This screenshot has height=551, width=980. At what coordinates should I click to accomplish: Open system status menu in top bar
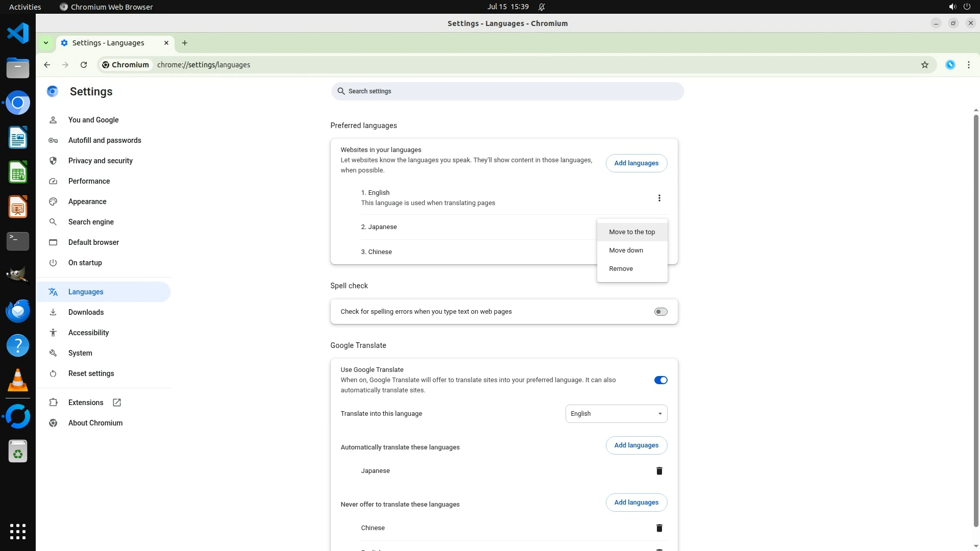[959, 7]
